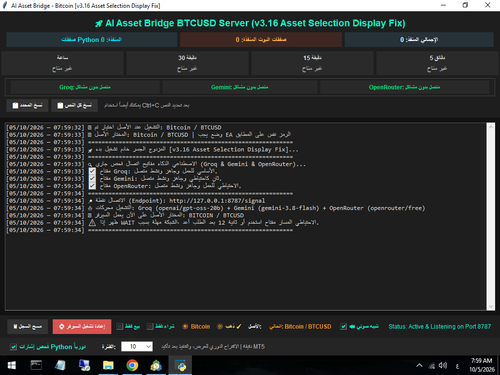
Task: Click the Python executed trades counter panel
Action: coord(91,40)
